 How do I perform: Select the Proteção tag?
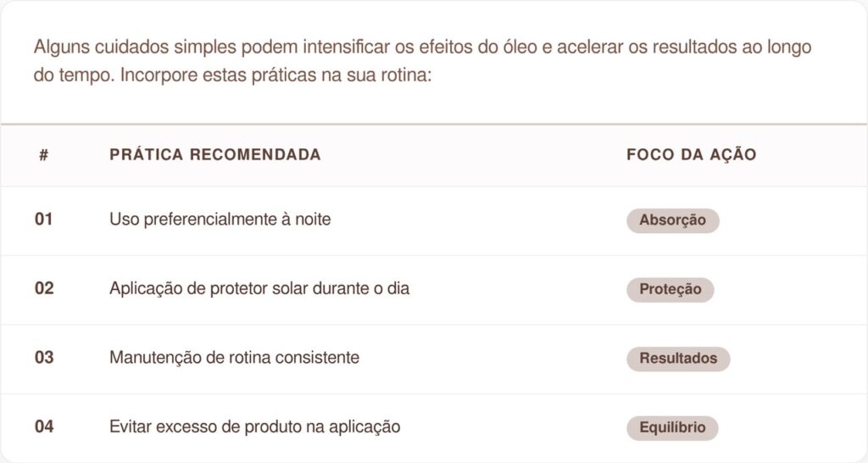[x=670, y=289]
